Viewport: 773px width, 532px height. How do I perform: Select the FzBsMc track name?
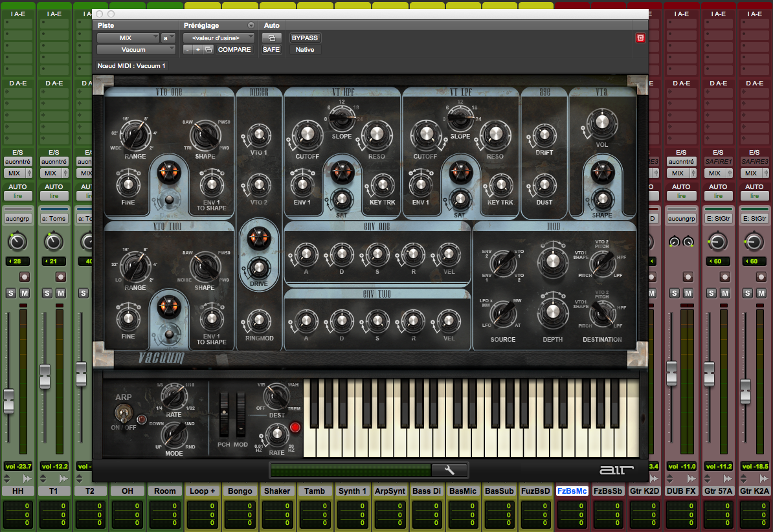pyautogui.click(x=572, y=491)
